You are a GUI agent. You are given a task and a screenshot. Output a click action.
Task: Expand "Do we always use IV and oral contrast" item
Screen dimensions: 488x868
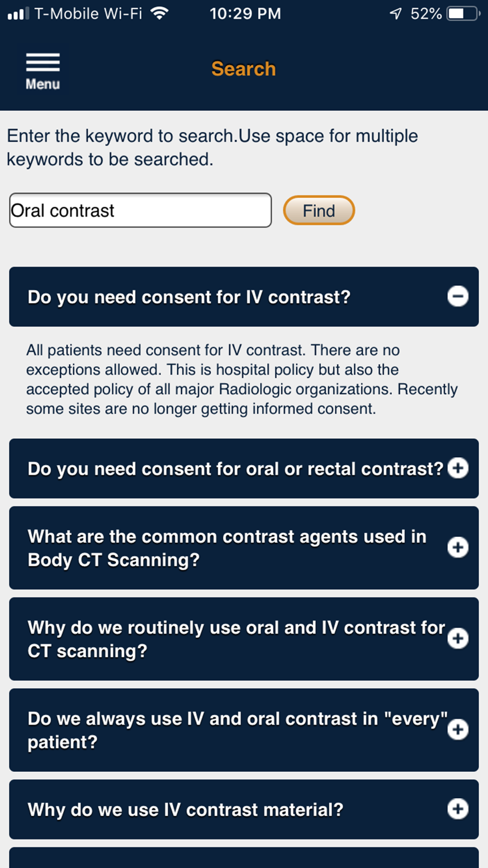point(244,730)
